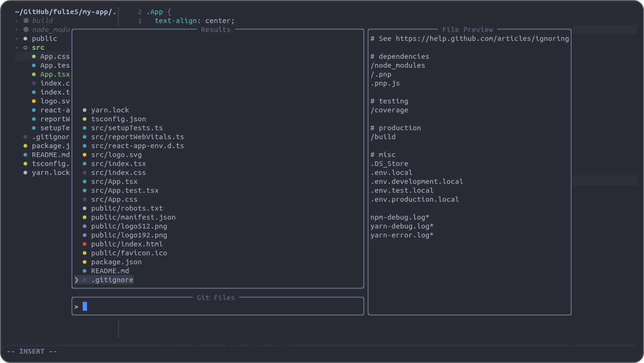Select package.json in the Results list
Image resolution: width=644 pixels, height=363 pixels.
click(116, 262)
